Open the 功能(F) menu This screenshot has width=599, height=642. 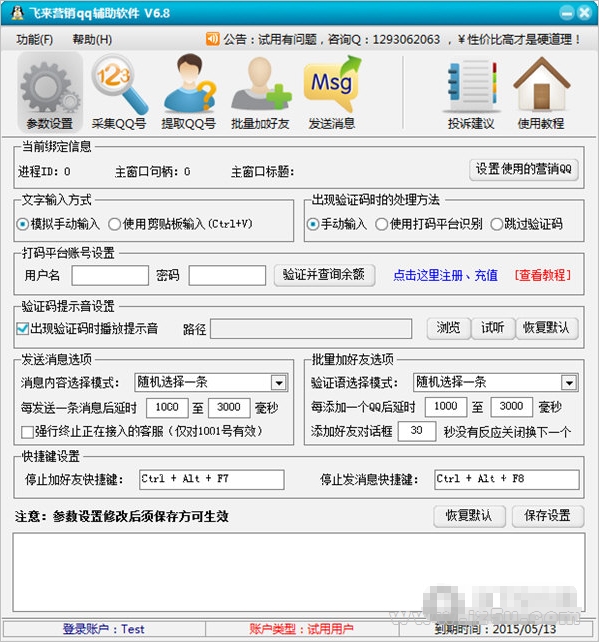35,39
